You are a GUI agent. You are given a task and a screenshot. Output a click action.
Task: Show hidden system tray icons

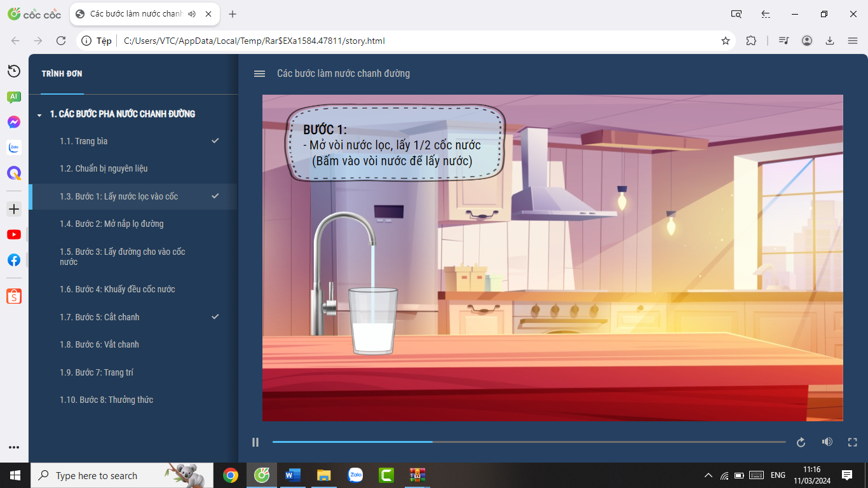708,475
